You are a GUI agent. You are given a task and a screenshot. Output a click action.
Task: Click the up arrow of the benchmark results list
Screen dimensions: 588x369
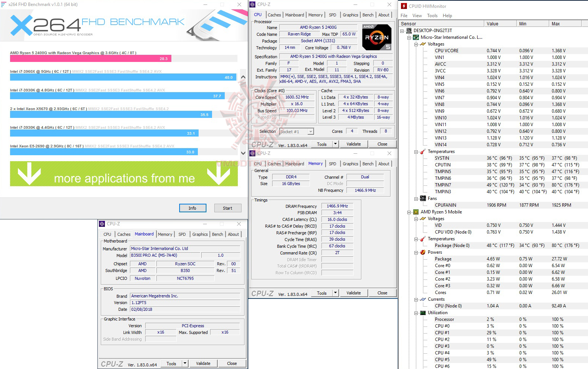coord(243,77)
